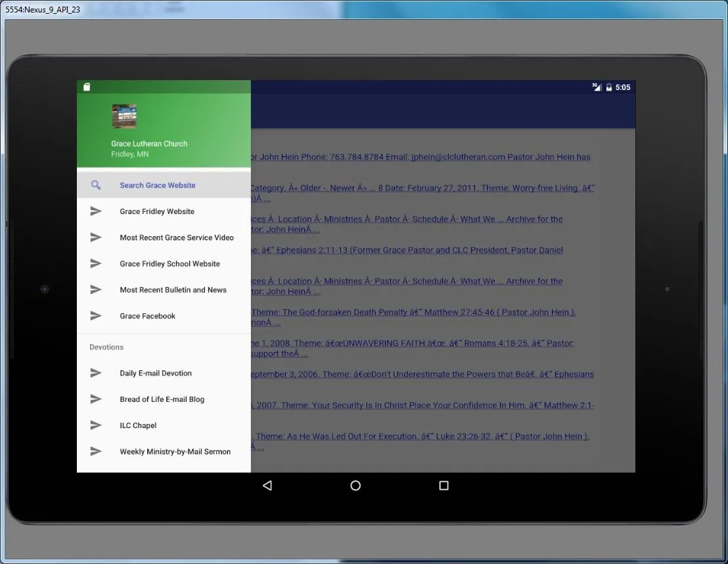
Task: Open Grace Fridley School Website entry
Action: point(164,263)
